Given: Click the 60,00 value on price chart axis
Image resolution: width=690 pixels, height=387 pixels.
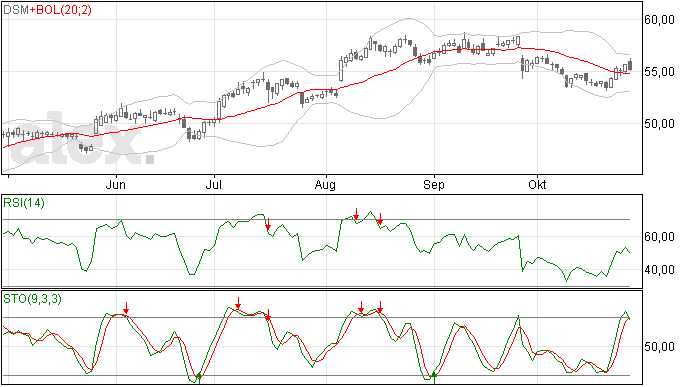Looking at the screenshot, I should point(659,20).
